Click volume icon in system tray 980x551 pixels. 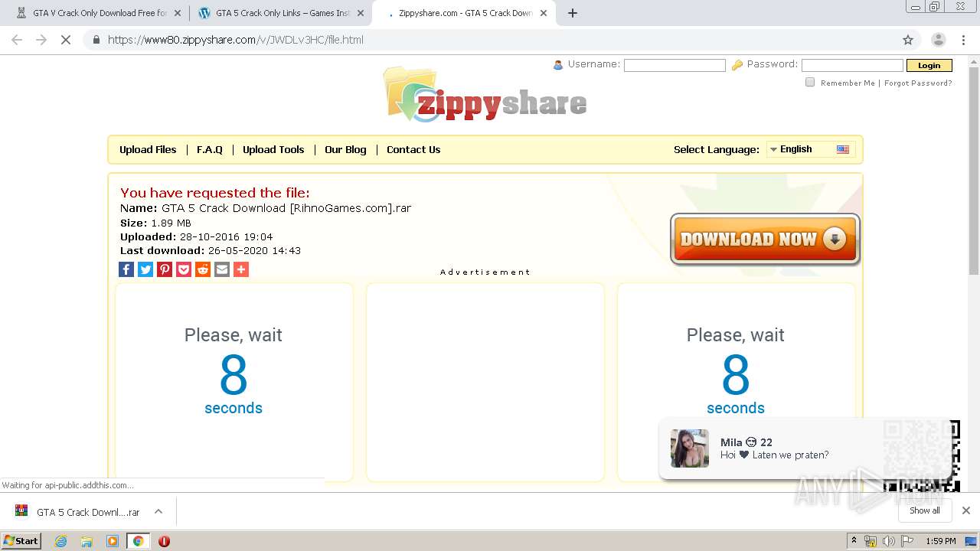[888, 541]
